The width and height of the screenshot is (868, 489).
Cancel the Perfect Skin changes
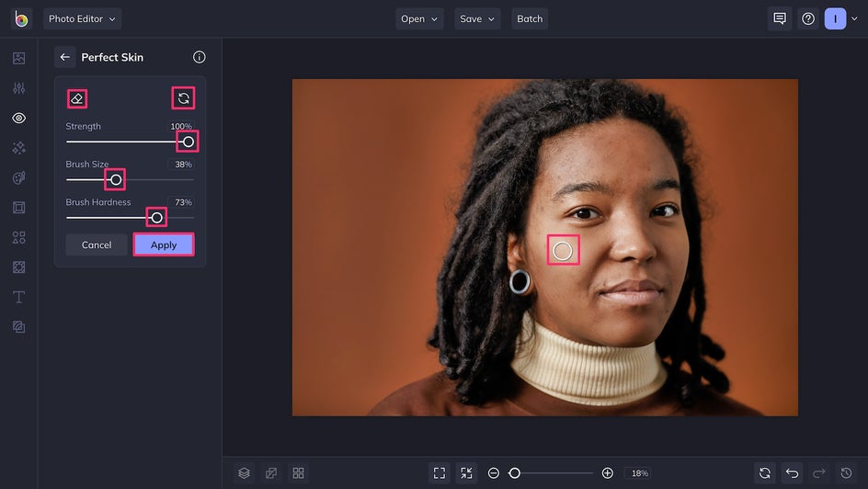coord(97,244)
